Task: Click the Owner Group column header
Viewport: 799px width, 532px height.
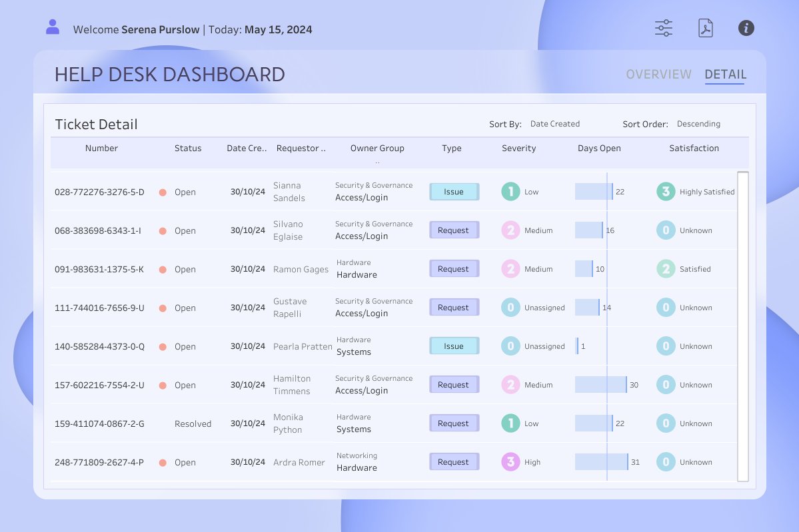Action: 377,148
